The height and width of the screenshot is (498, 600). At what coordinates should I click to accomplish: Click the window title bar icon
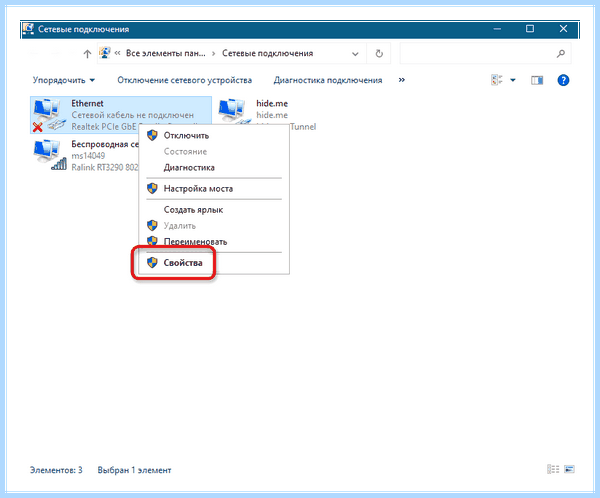pyautogui.click(x=28, y=29)
